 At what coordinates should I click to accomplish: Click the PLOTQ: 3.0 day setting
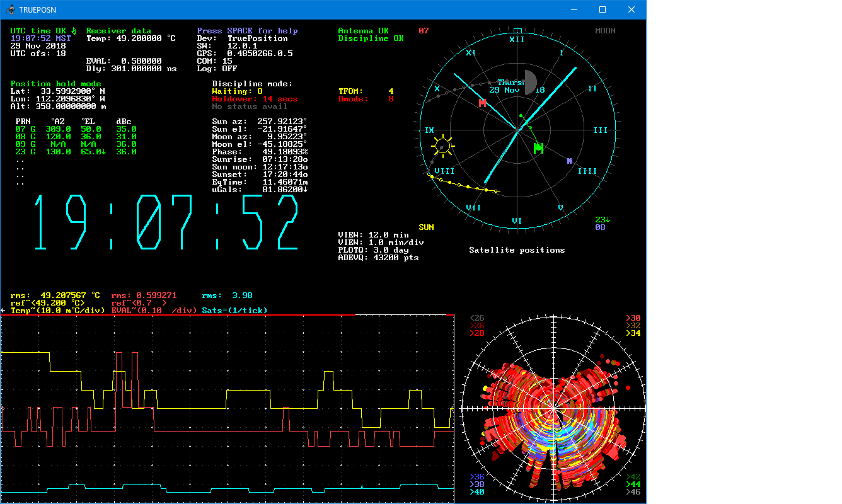(x=373, y=250)
